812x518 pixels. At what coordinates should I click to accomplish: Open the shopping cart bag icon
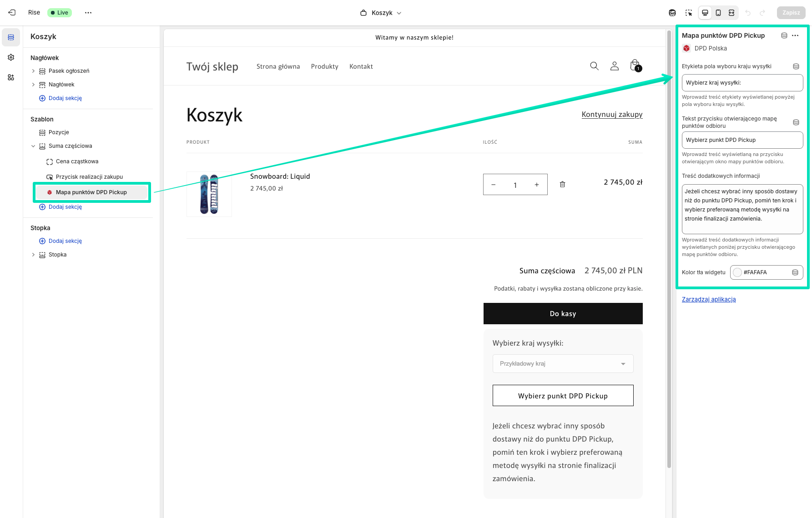(635, 66)
